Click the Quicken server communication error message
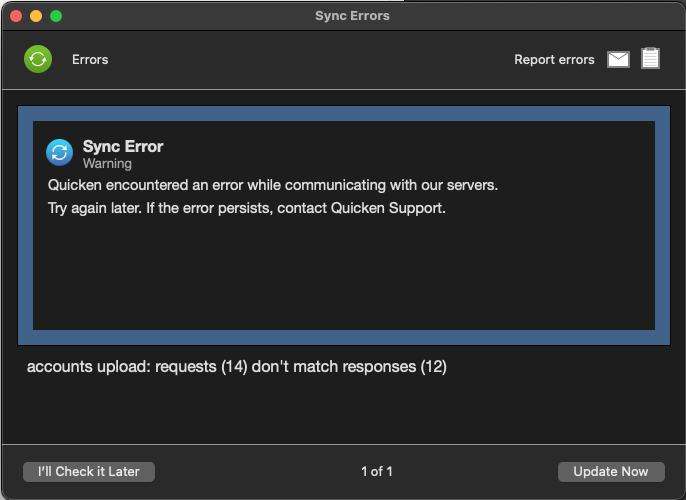This screenshot has width=686, height=500. (x=273, y=185)
